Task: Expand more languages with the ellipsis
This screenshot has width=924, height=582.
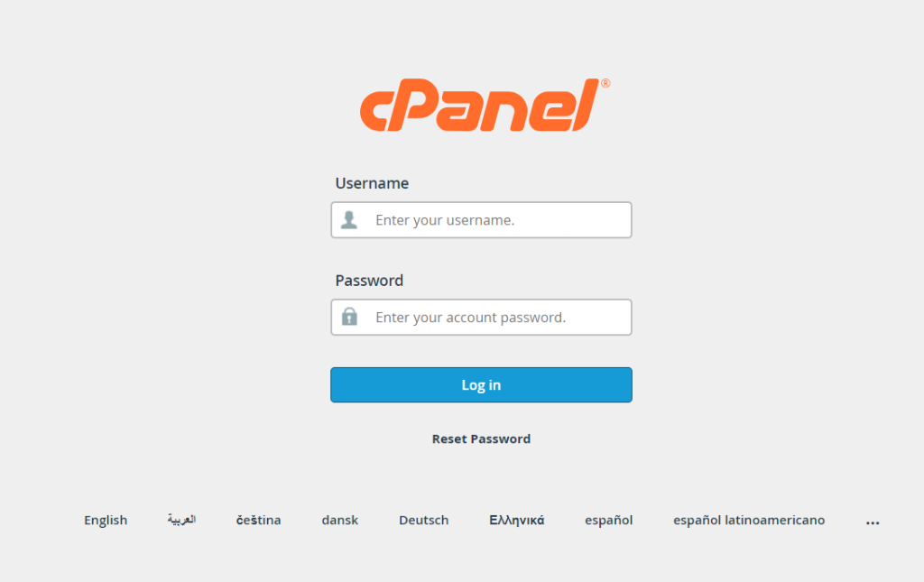Action: click(x=872, y=522)
